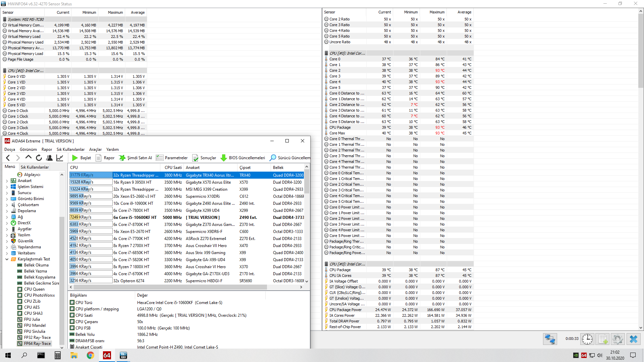Click Çipset column header
This screenshot has height=362, width=644.
[x=254, y=168]
